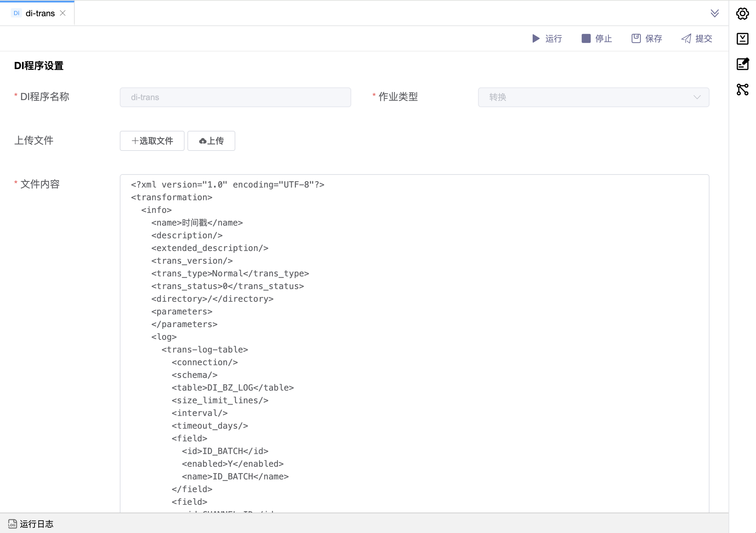Open the 运行日志 panel label
756x533 pixels.
36,524
